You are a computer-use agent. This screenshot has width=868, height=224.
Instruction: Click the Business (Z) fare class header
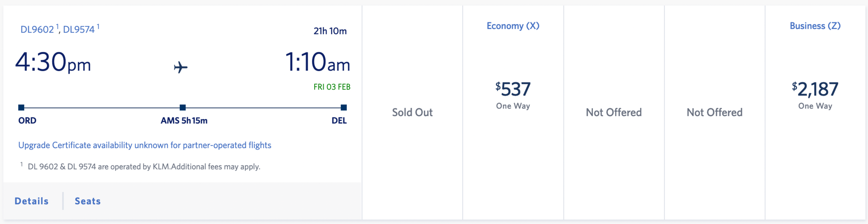tap(815, 26)
